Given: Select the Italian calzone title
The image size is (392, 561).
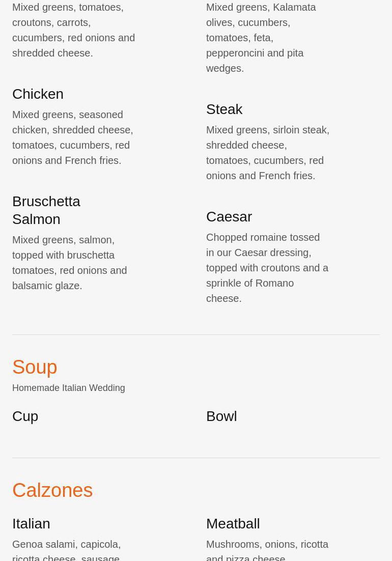Looking at the screenshot, I should (x=31, y=524).
